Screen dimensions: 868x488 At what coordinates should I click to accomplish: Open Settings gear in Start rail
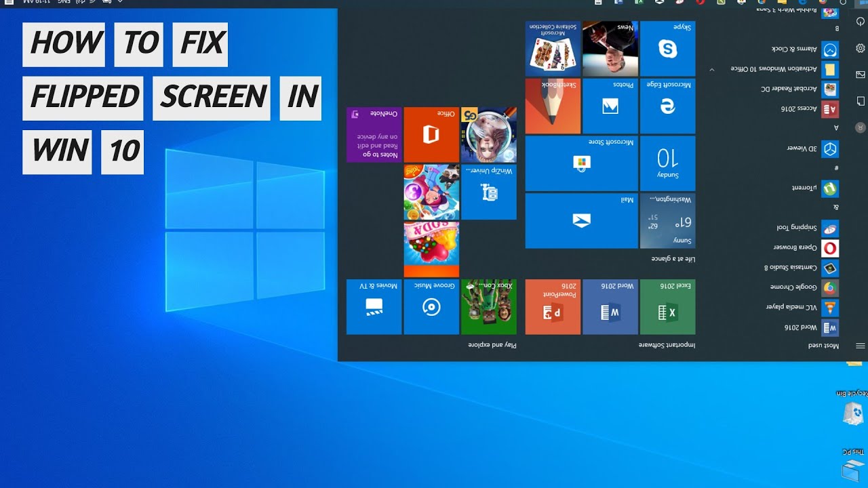(861, 48)
